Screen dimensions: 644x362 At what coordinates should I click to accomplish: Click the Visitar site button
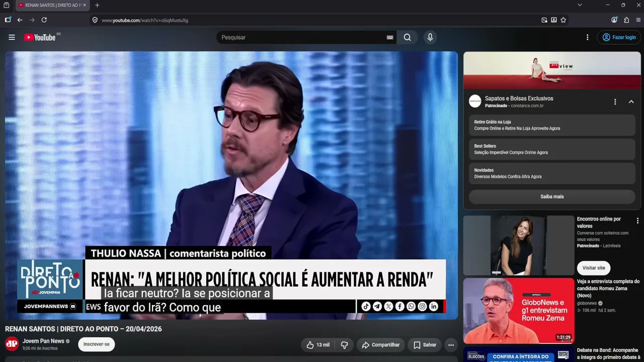594,268
